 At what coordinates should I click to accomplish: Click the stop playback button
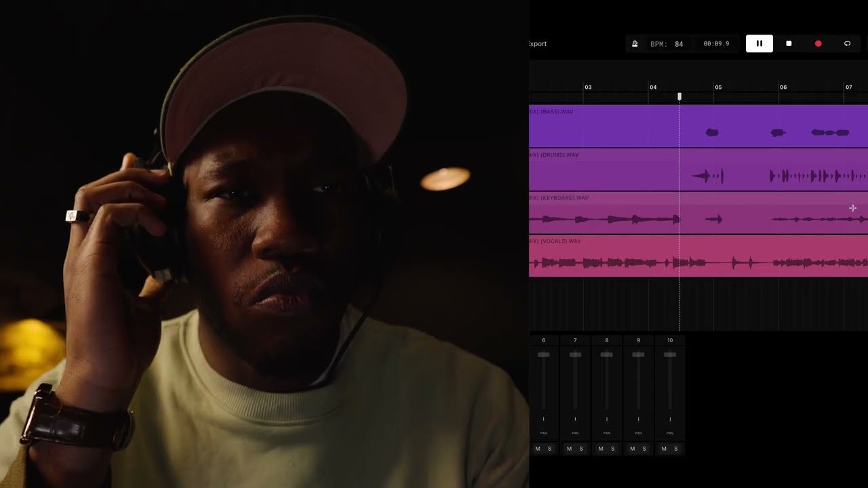(x=789, y=43)
